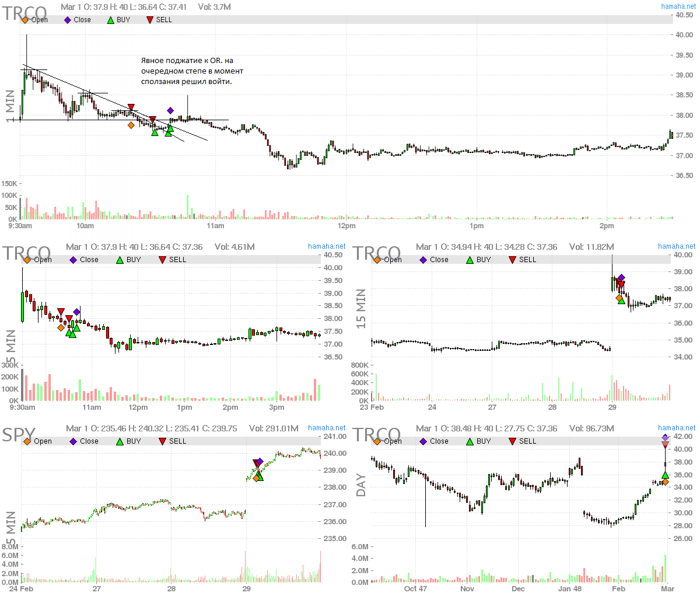This screenshot has height=603, width=700.
Task: Click the "1 MIN" timeframe label
Action: point(10,106)
